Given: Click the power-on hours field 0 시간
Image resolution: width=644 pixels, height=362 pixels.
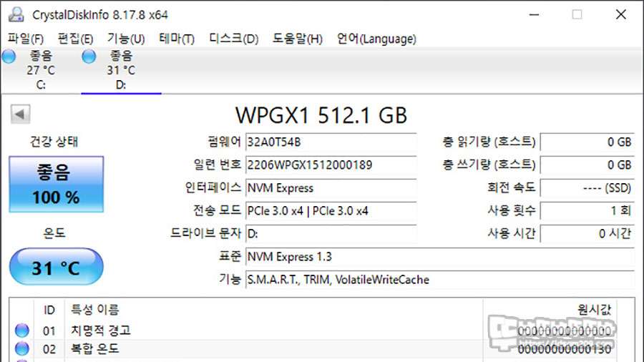Looking at the screenshot, I should 587,234.
